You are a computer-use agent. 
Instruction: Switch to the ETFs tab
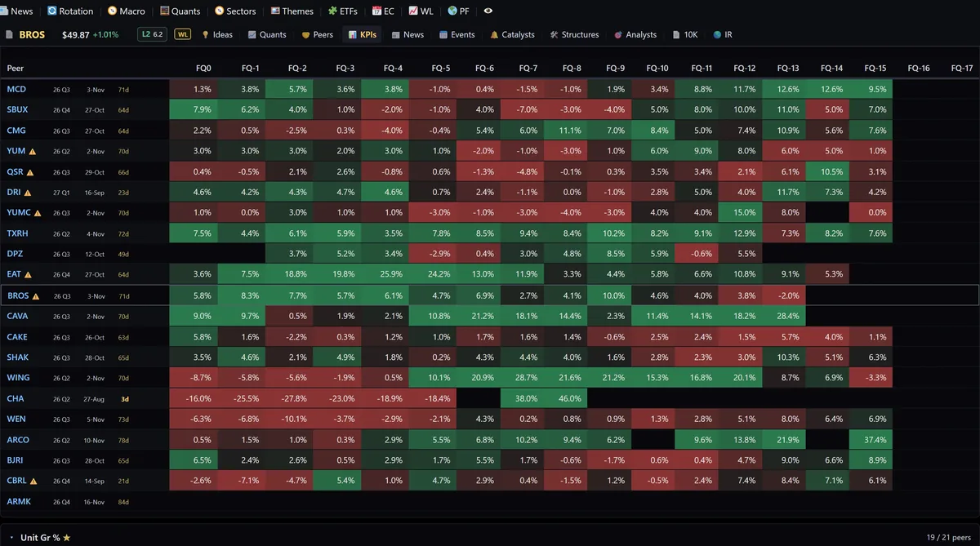pos(342,11)
